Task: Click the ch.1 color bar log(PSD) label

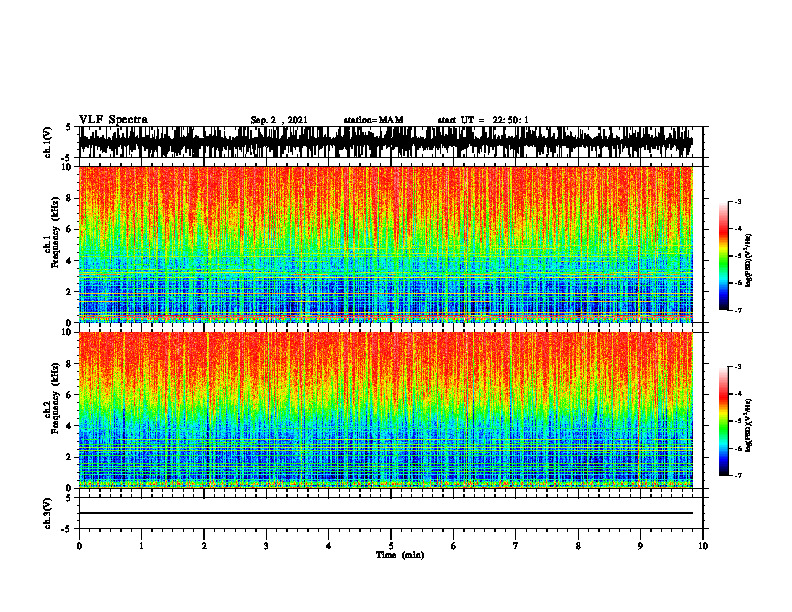Action: click(x=749, y=261)
